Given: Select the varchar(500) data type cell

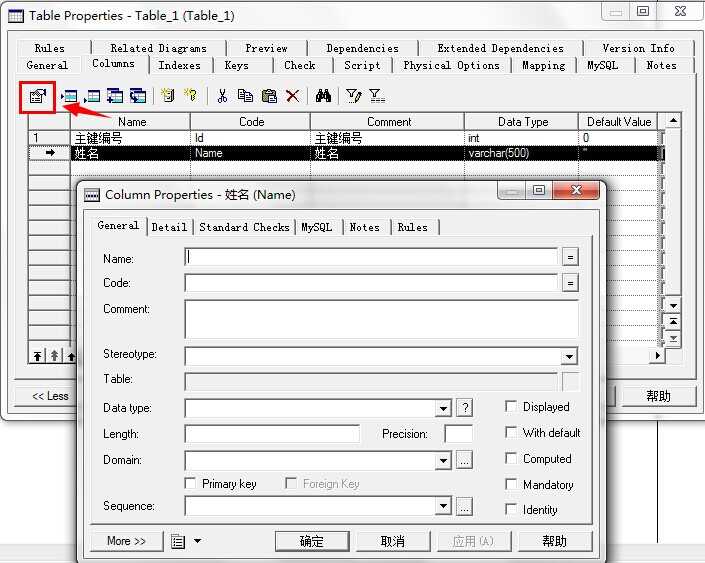Looking at the screenshot, I should (521, 153).
